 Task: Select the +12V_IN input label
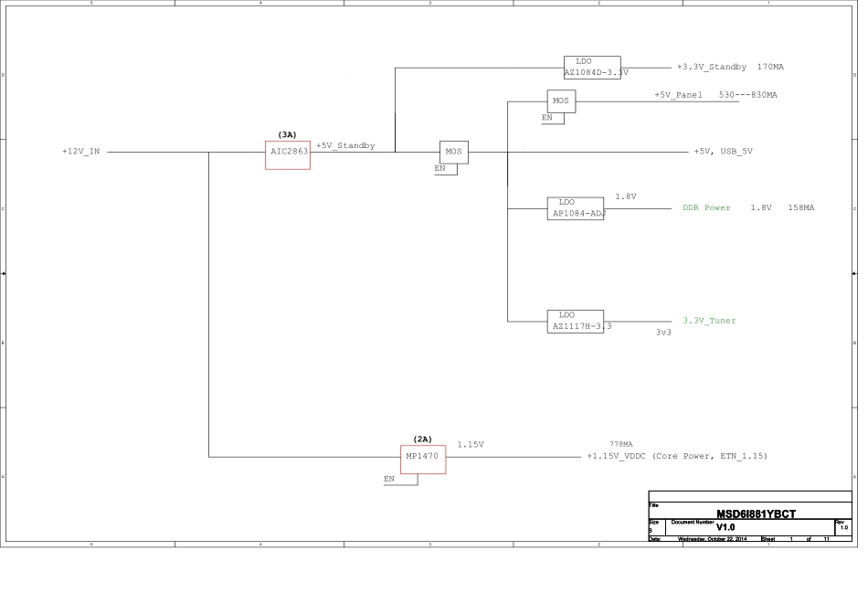[81, 153]
